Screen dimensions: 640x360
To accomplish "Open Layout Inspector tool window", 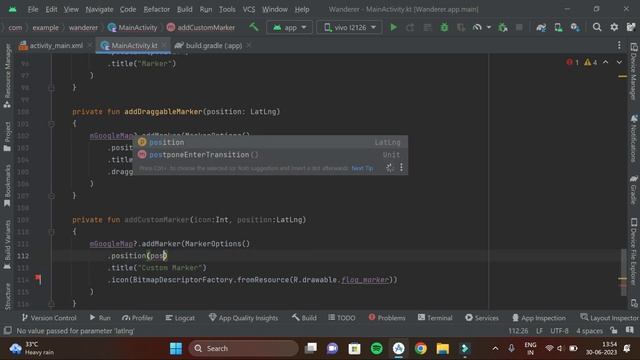I will tap(610, 318).
